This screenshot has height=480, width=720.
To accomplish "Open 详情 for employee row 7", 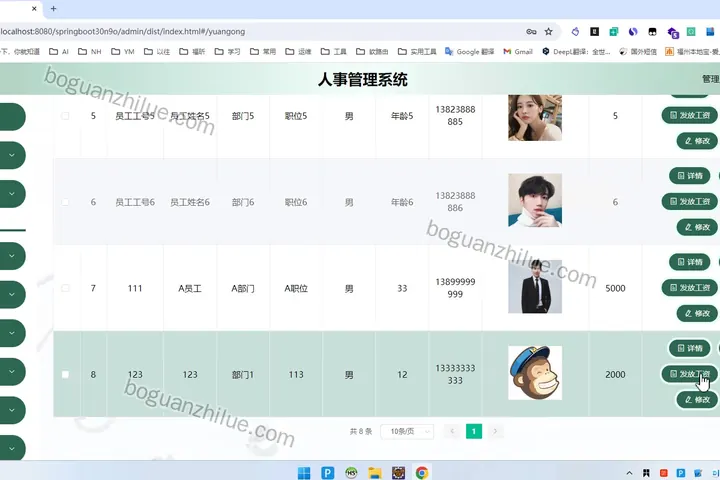I will click(690, 262).
